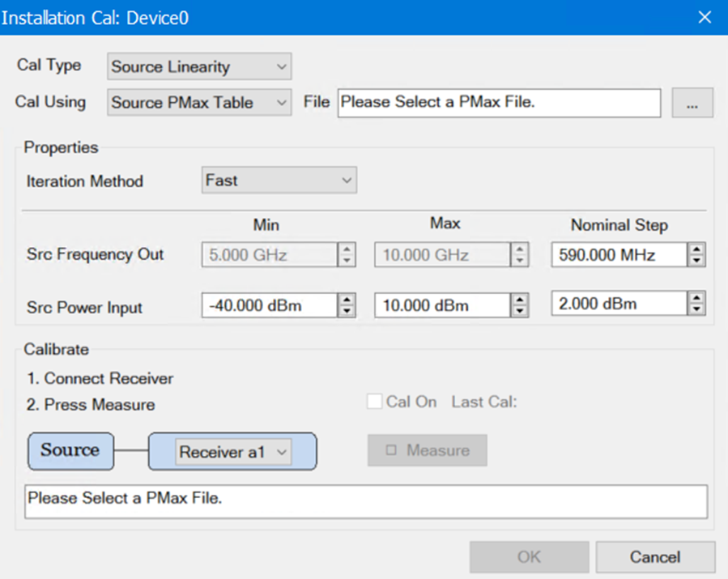Viewport: 728px width, 579px height.
Task: Browse for PMax file with ellipsis button
Action: pyautogui.click(x=692, y=104)
